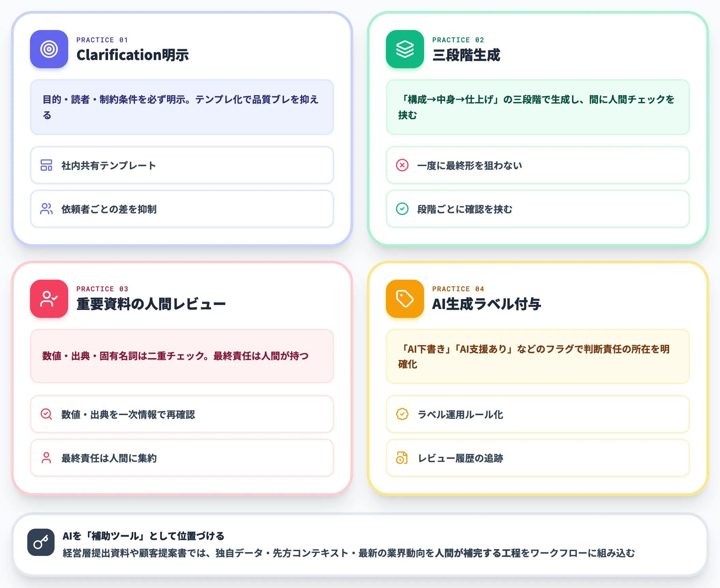Viewport: 720px width, 588px height.
Task: Click the banner title 'AIを「補助ツール」として位置づける'
Action: click(144, 536)
